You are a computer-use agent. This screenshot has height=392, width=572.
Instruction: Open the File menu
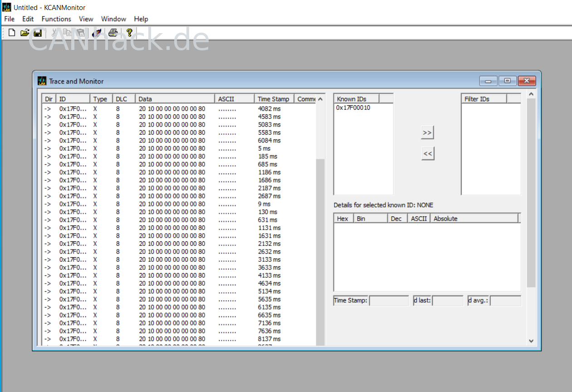click(10, 19)
